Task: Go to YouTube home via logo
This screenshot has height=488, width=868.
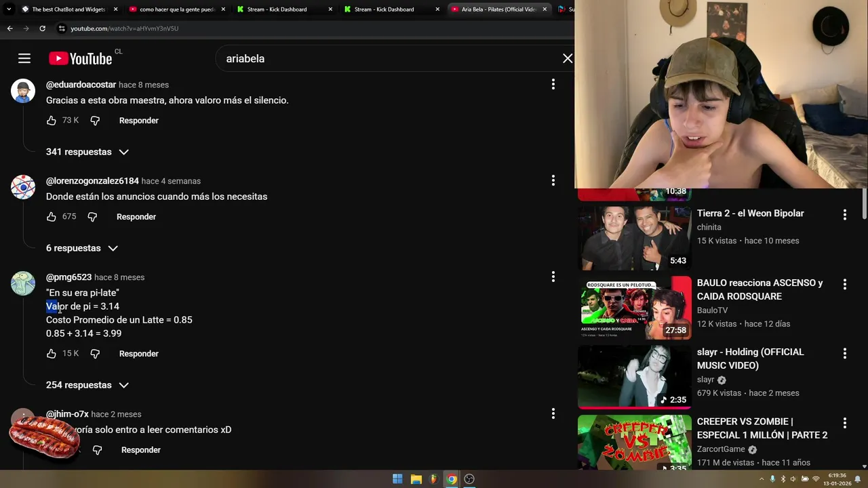Action: 80,59
